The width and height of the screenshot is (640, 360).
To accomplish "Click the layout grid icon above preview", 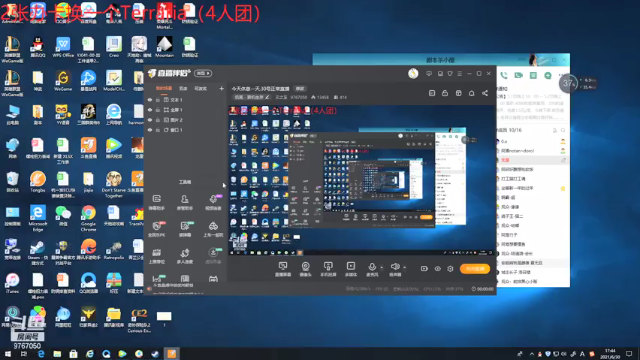I will click(458, 93).
